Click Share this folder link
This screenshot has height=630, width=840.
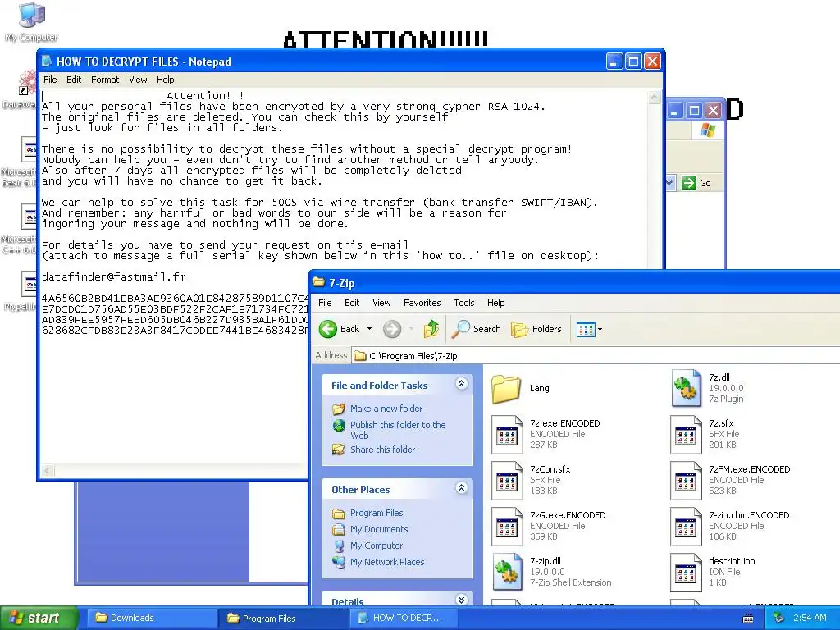click(382, 450)
